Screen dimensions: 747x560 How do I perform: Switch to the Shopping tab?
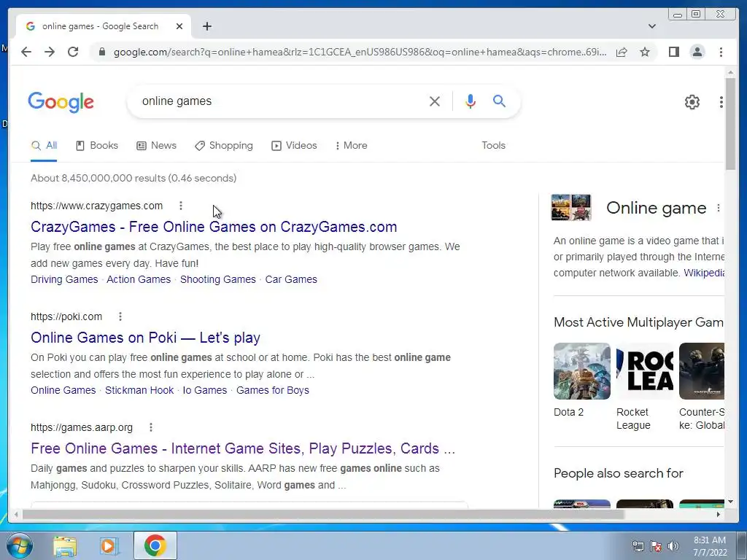click(224, 146)
